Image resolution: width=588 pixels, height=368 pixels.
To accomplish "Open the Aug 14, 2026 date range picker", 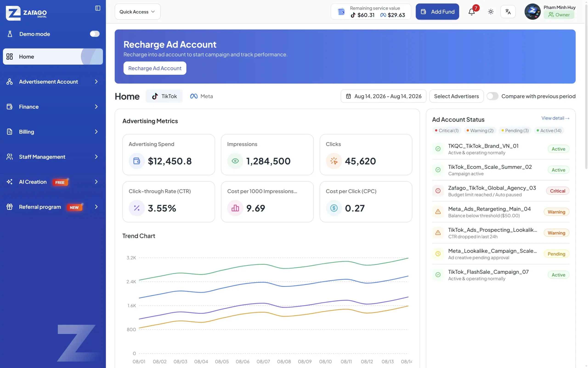I will click(x=383, y=96).
